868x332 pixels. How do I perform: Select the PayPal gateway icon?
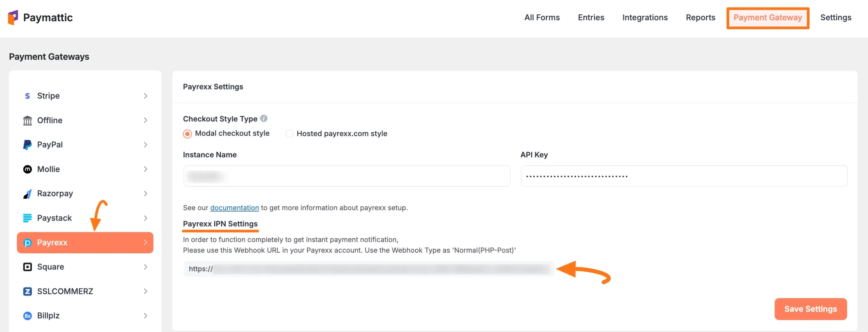pos(27,144)
